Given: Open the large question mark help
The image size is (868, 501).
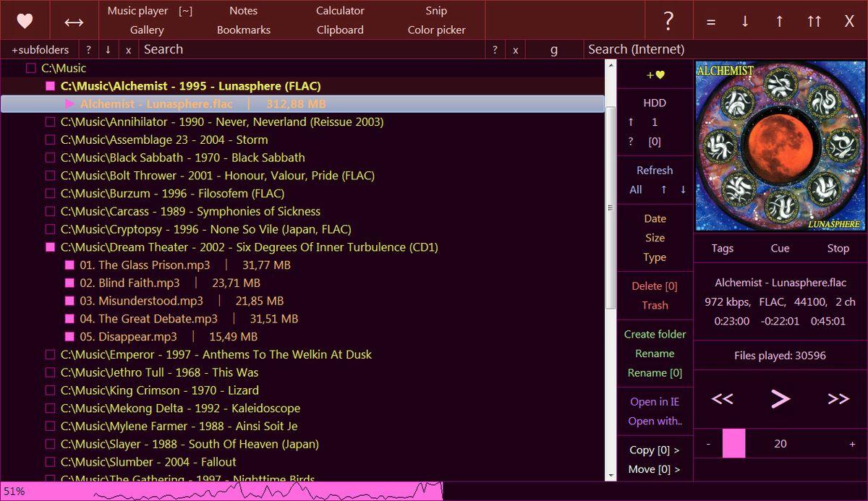Looking at the screenshot, I should coord(668,21).
